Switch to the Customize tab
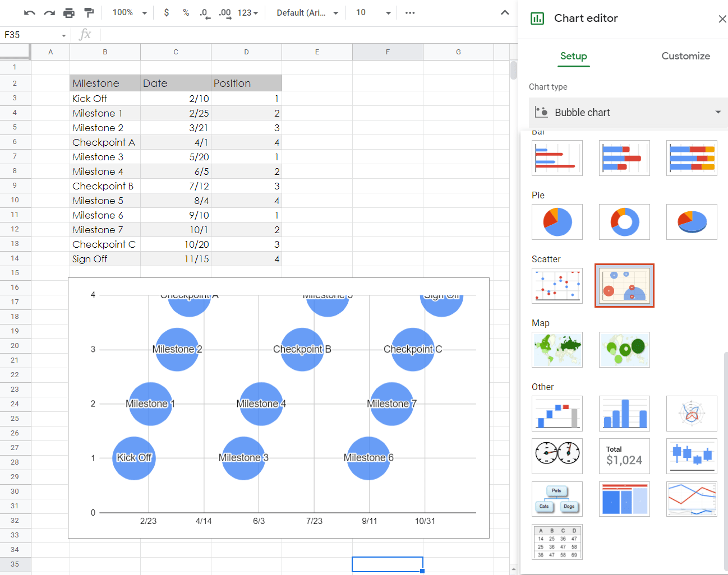The height and width of the screenshot is (575, 728). click(x=685, y=56)
